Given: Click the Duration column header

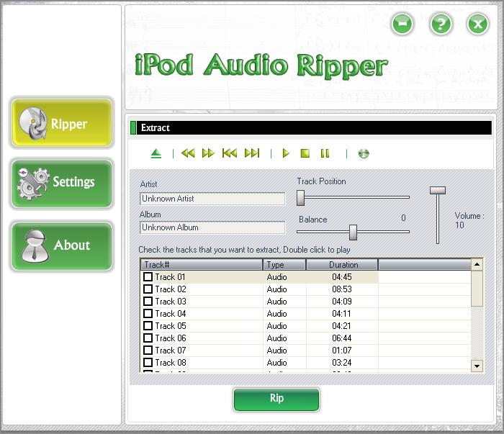Looking at the screenshot, I should pos(342,265).
